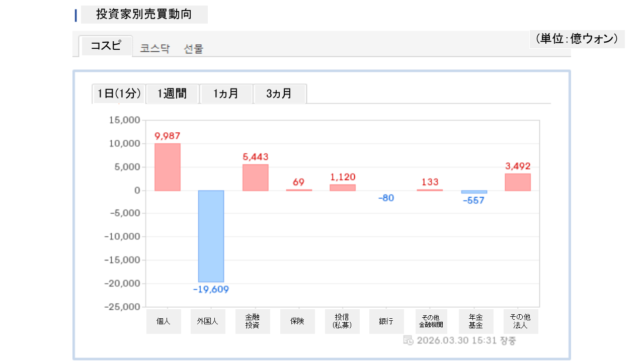Show the 3ヵ月 period chart
The width and height of the screenshot is (644, 362).
tap(279, 94)
